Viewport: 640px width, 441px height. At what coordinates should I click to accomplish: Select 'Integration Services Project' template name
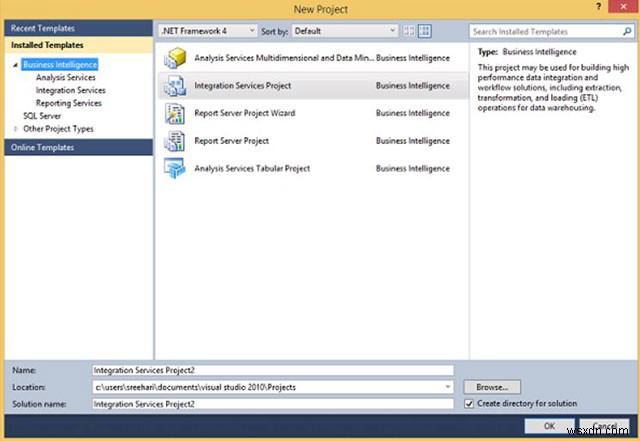click(x=242, y=86)
